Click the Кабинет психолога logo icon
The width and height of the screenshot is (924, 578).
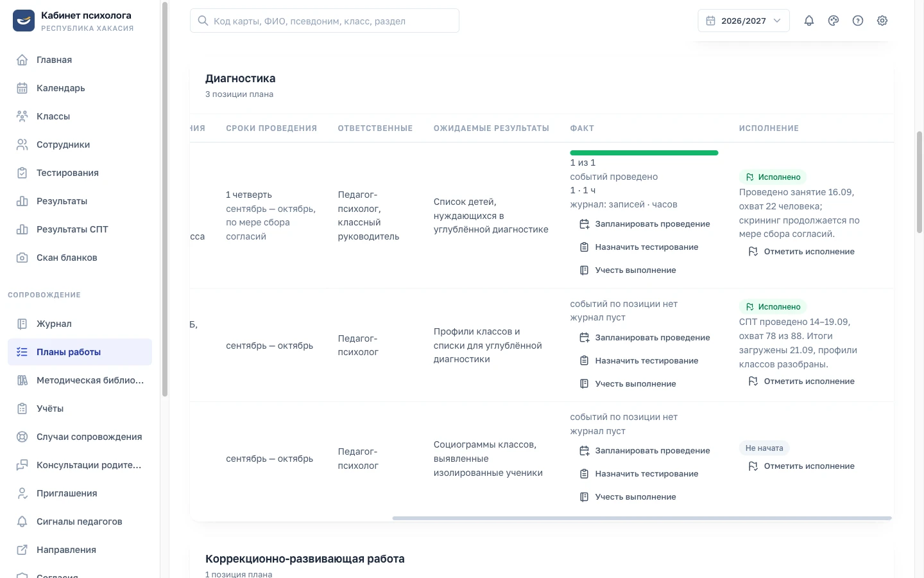tap(24, 21)
